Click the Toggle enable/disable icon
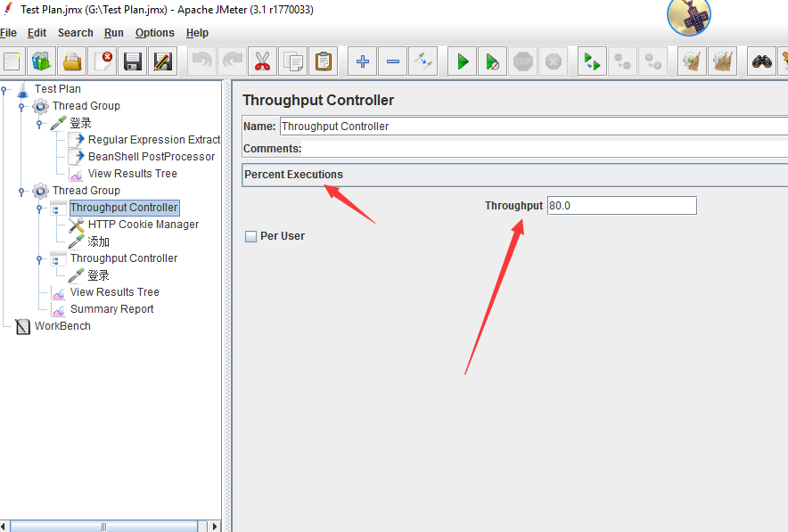 pyautogui.click(x=423, y=61)
